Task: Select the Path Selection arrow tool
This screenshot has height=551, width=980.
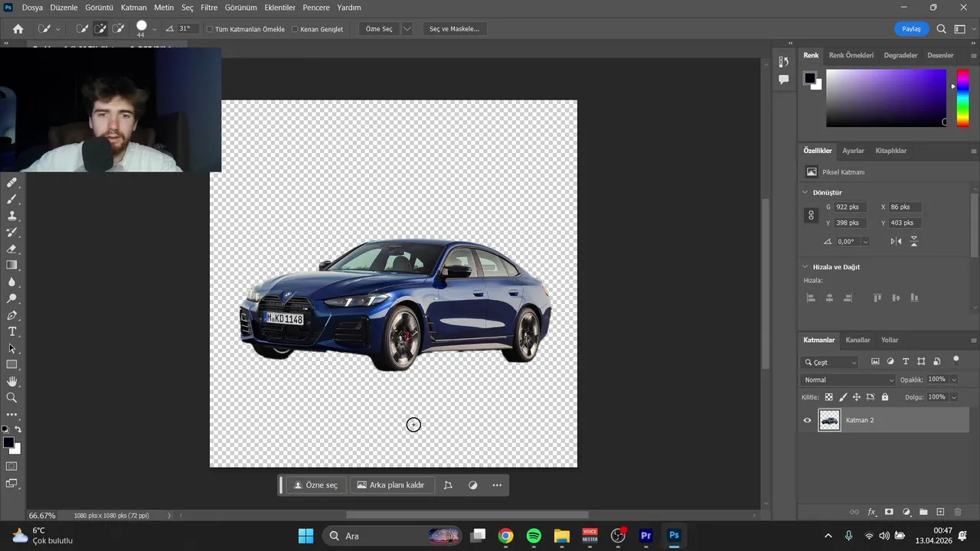Action: pyautogui.click(x=12, y=348)
